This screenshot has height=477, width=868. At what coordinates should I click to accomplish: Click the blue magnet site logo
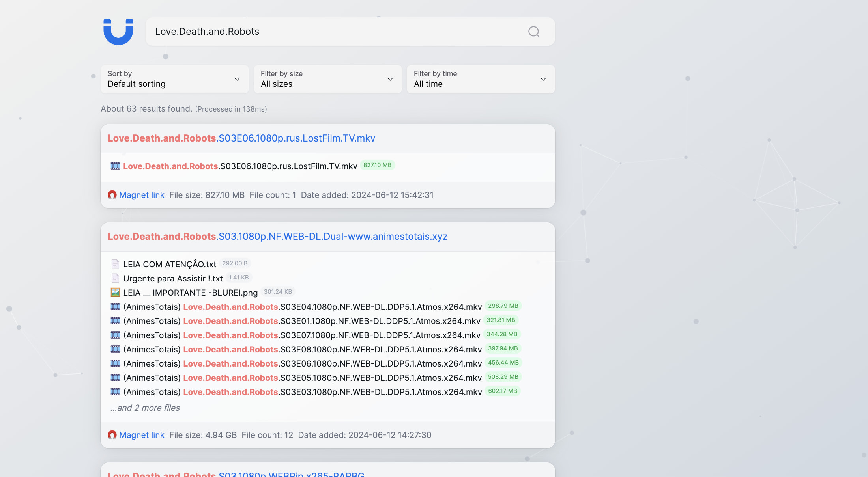[118, 32]
